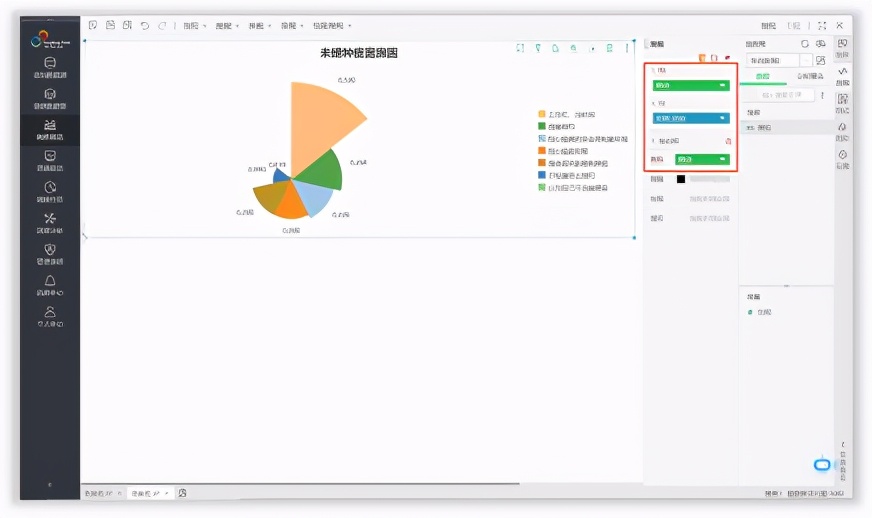872x518 pixels.
Task: Open the person profile sidebar module
Action: pyautogui.click(x=50, y=317)
